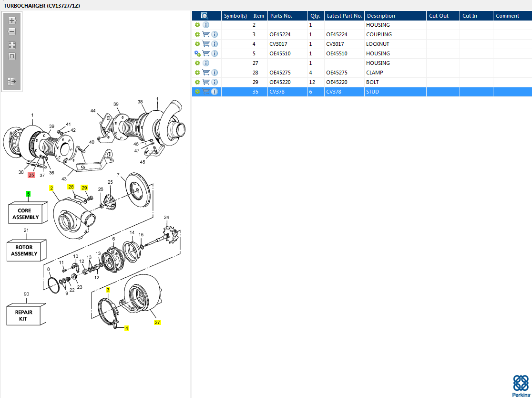Open info icon for LOCKNUT row
Image resolution: width=532 pixels, height=398 pixels.
[x=215, y=44]
